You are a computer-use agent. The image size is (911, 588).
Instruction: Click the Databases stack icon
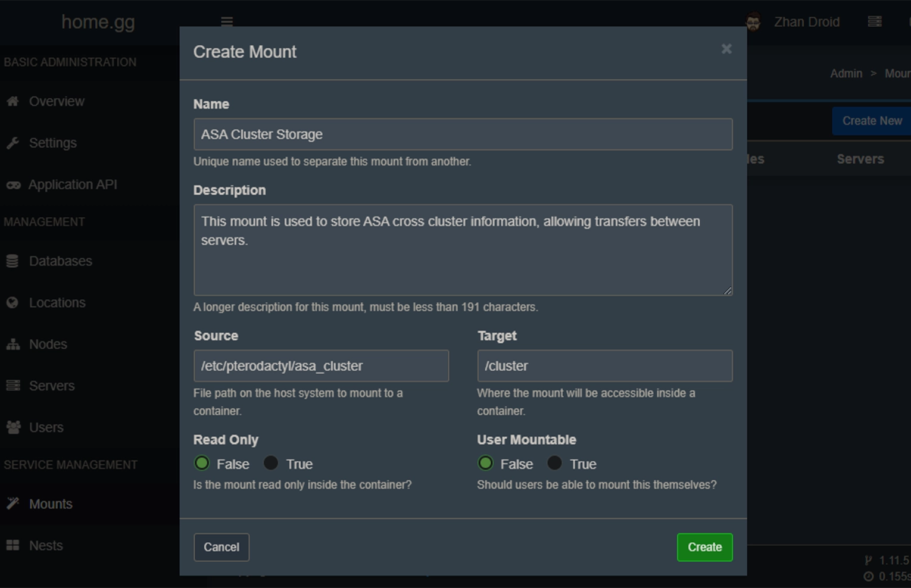pos(13,261)
